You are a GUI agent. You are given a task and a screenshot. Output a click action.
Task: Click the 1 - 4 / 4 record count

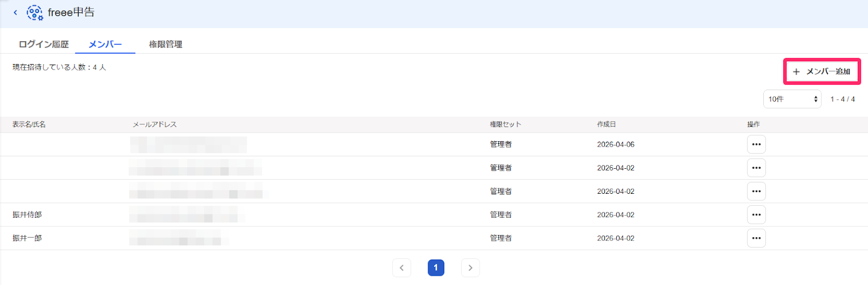(x=843, y=99)
